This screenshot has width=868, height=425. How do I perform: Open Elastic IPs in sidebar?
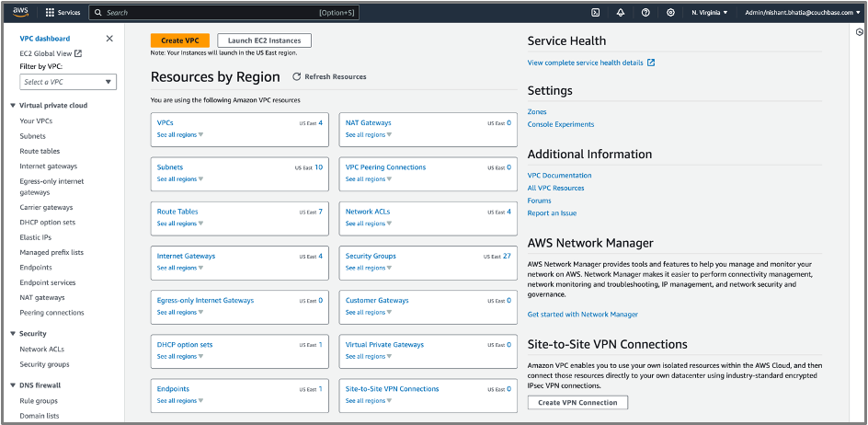pos(35,237)
